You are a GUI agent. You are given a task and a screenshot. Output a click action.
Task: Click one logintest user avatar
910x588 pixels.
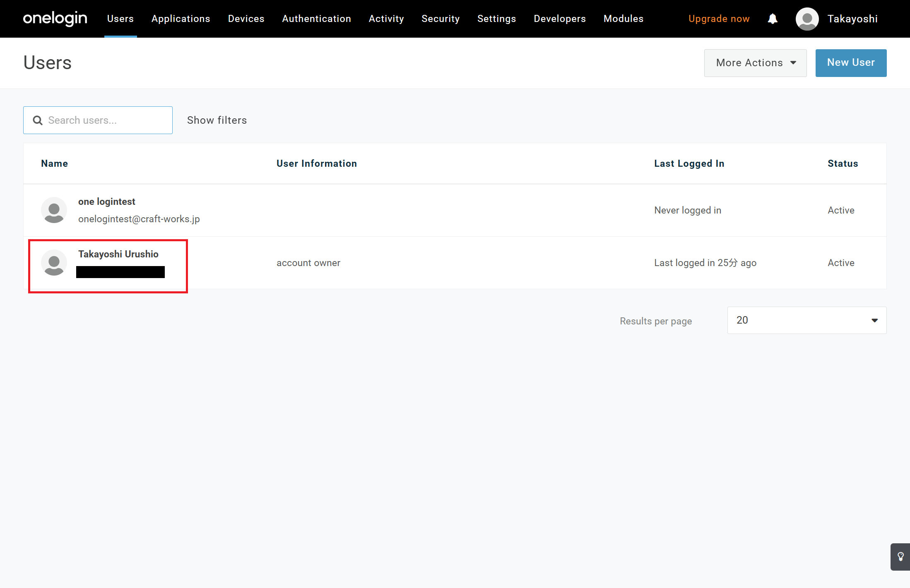[54, 210]
